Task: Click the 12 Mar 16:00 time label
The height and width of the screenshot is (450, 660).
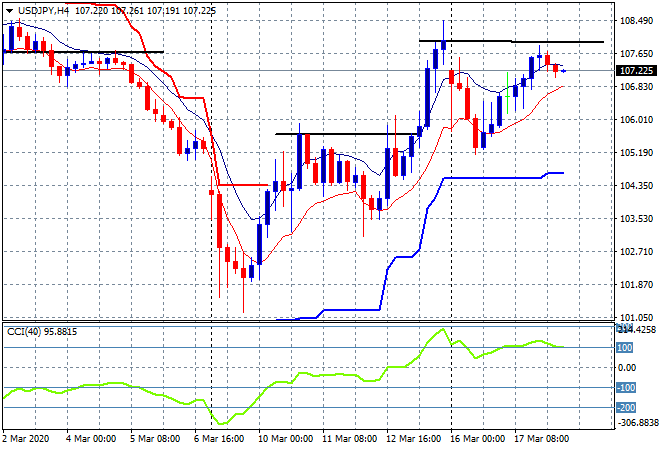Action: tap(413, 439)
